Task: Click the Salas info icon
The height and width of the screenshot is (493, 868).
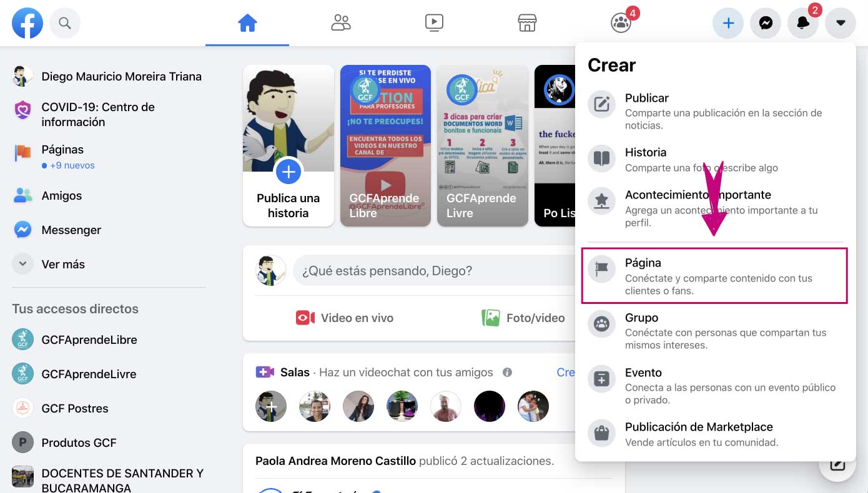Action: [x=507, y=373]
